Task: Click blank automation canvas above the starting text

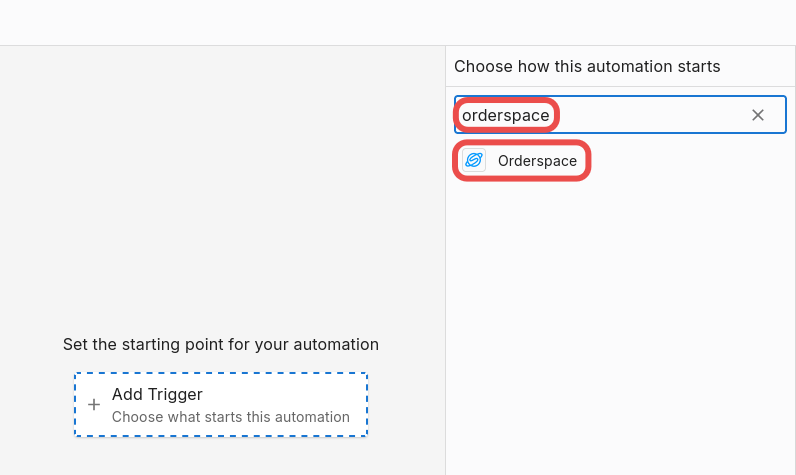Action: [222, 188]
